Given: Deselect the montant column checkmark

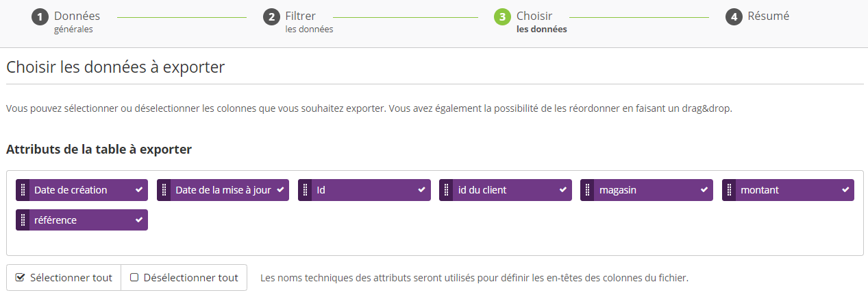Looking at the screenshot, I should [845, 190].
